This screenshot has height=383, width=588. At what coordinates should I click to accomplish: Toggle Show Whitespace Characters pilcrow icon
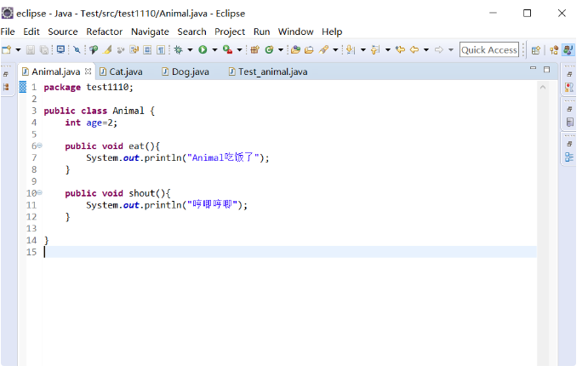pyautogui.click(x=161, y=50)
